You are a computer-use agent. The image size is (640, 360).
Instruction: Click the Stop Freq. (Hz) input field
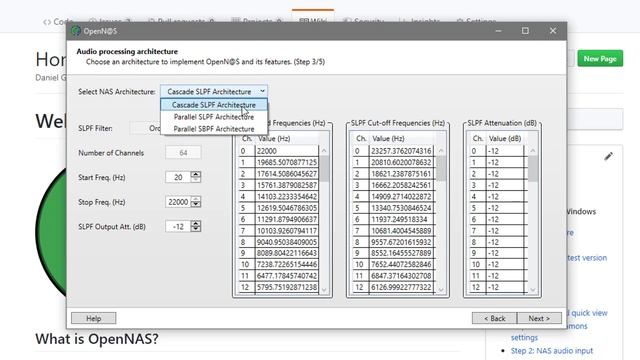pyautogui.click(x=178, y=202)
